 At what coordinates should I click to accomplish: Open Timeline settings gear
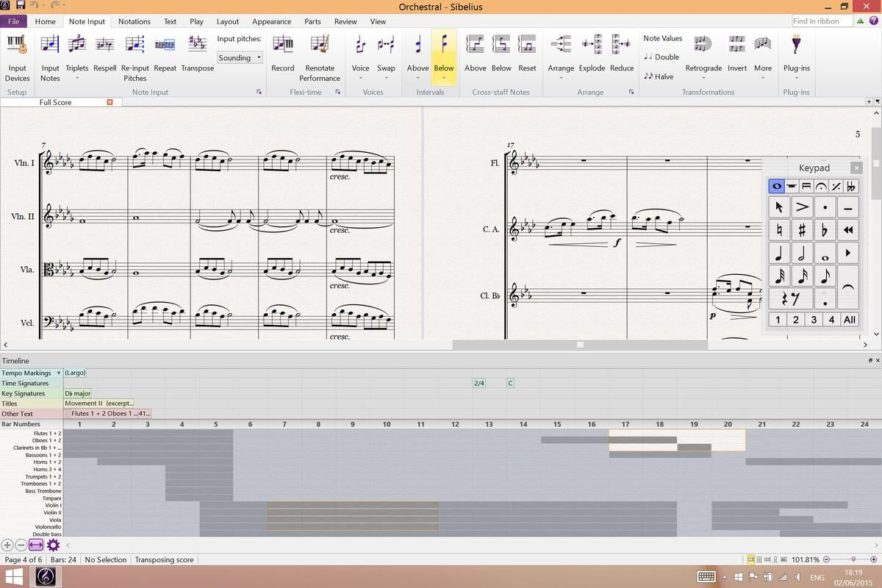pos(53,545)
